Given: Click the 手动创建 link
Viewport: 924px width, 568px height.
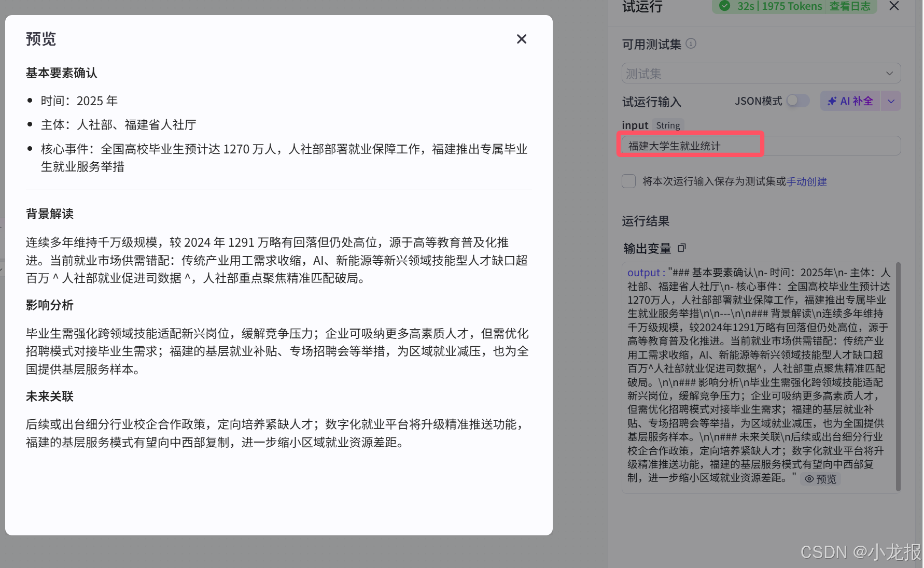Looking at the screenshot, I should 807,181.
